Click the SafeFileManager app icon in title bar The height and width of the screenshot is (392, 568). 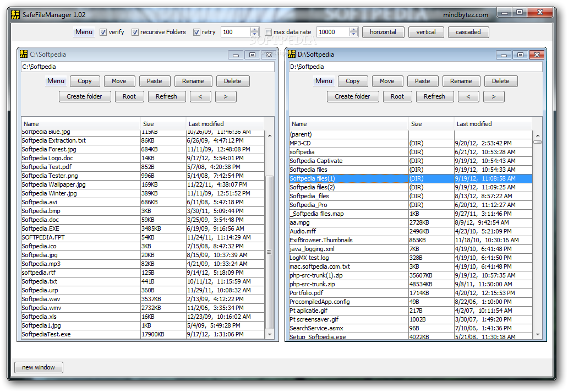(x=15, y=14)
